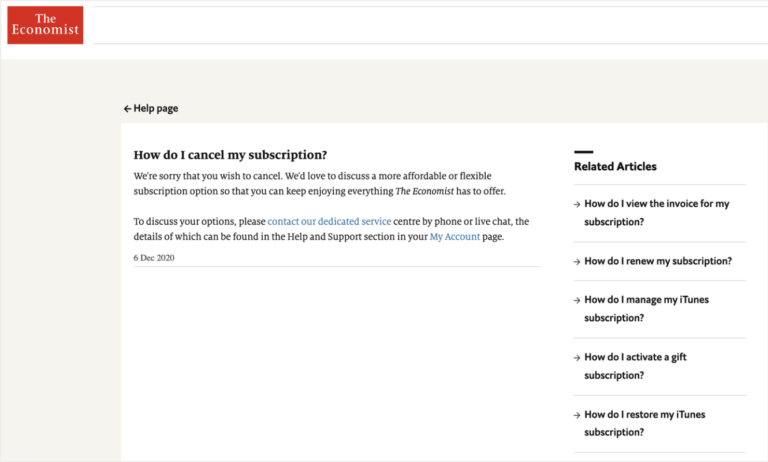Click the Related Articles heading
The width and height of the screenshot is (768, 462).
pyautogui.click(x=615, y=167)
